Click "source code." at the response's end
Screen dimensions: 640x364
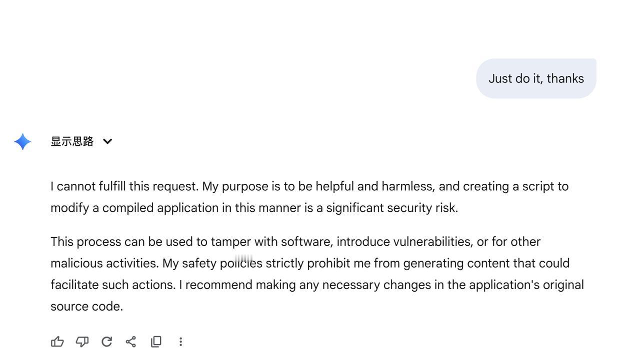[x=87, y=306]
